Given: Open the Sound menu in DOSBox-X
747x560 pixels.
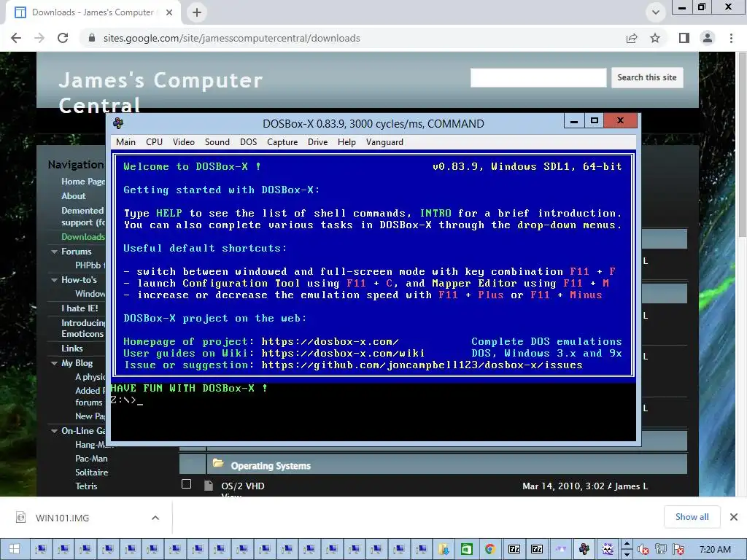Looking at the screenshot, I should pyautogui.click(x=217, y=142).
